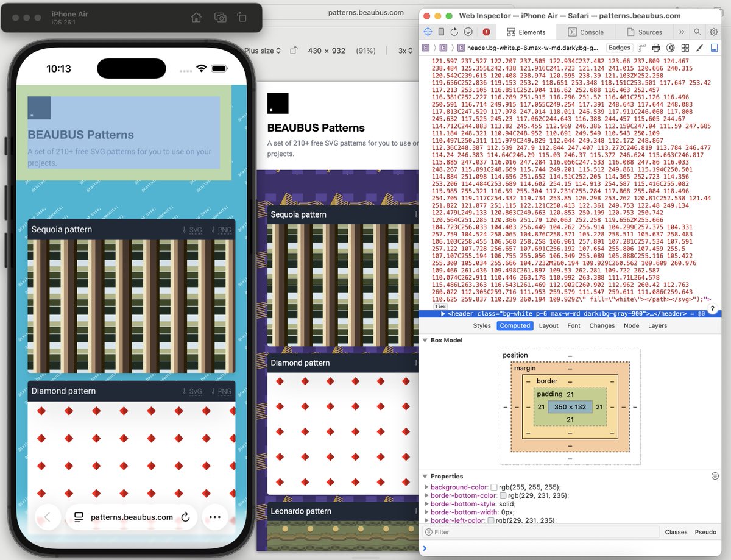Take a Simulator screenshot with camera icon
The image size is (731, 560).
220,18
